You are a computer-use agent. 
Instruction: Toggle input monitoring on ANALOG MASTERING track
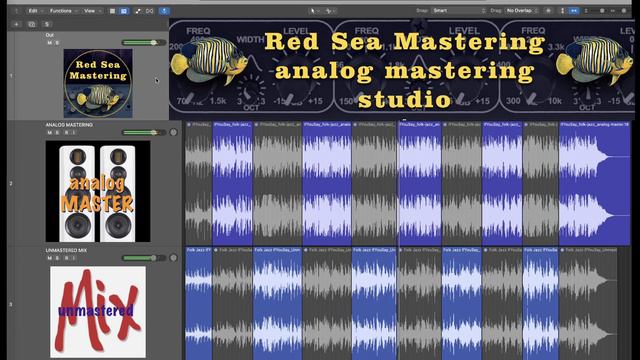pyautogui.click(x=74, y=132)
